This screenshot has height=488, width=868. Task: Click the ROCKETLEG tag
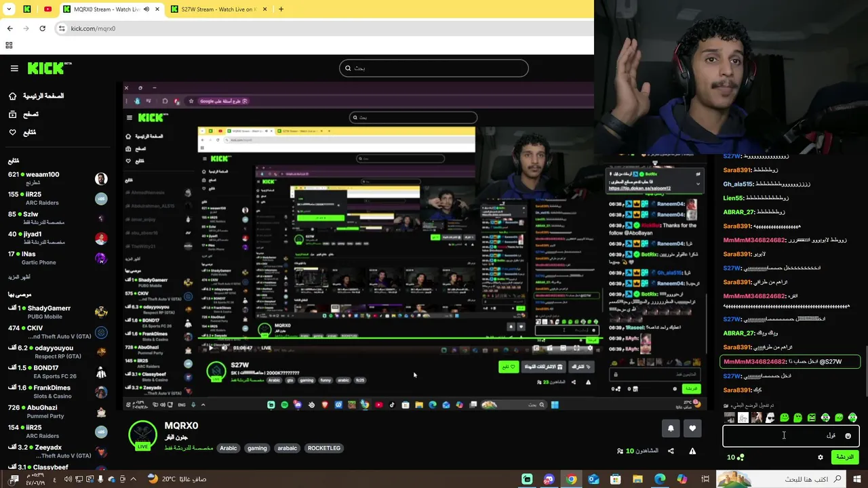[324, 448]
